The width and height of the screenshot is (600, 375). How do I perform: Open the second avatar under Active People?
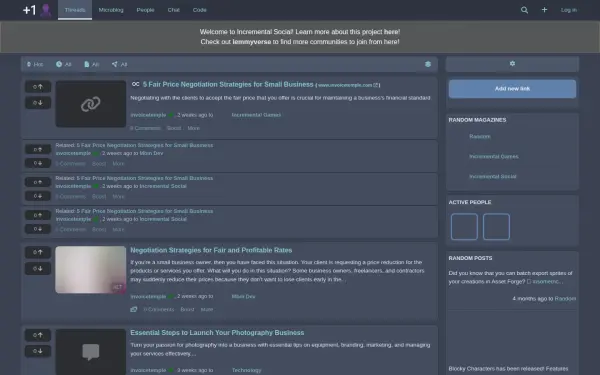click(x=496, y=227)
